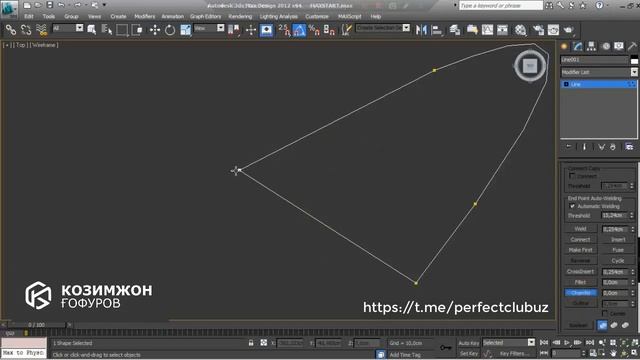Viewport: 640px width, 360px height.
Task: Open the Render Setup dialog
Action: (538, 30)
